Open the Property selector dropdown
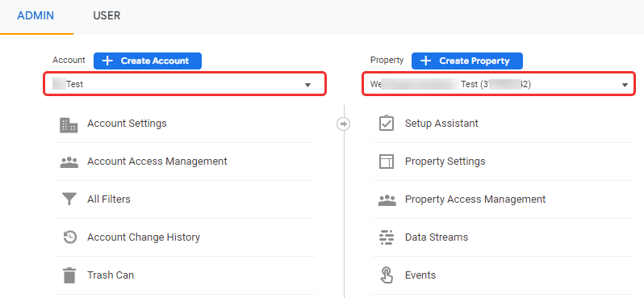The height and width of the screenshot is (298, 644). (498, 84)
